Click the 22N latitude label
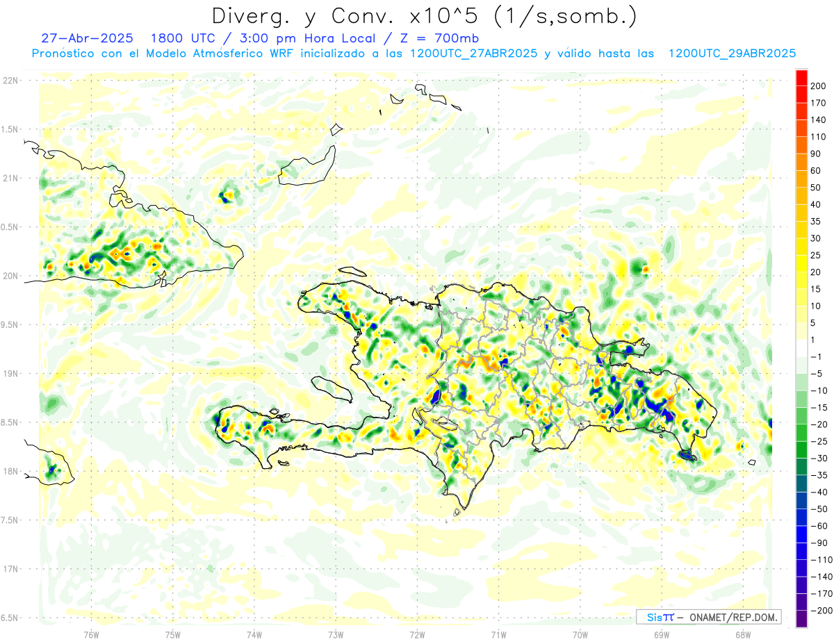The image size is (834, 644). click(10, 81)
